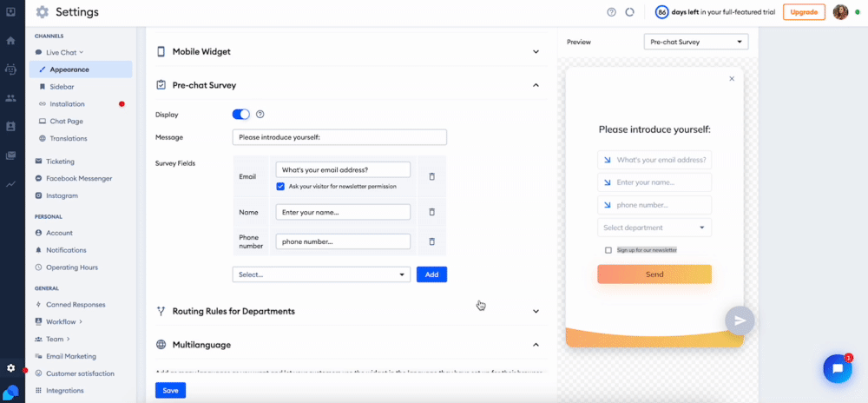868x403 pixels.
Task: Collapse the Pre-chat Survey section
Action: pyautogui.click(x=536, y=85)
